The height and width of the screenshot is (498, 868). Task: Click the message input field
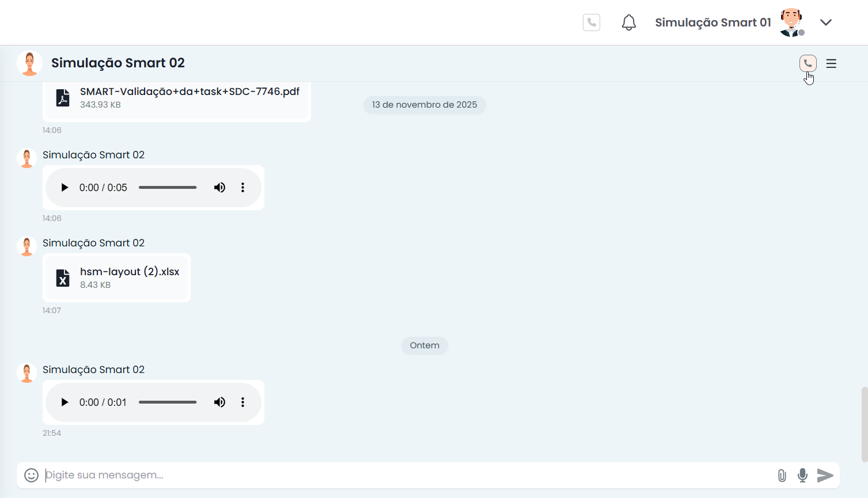[403, 475]
